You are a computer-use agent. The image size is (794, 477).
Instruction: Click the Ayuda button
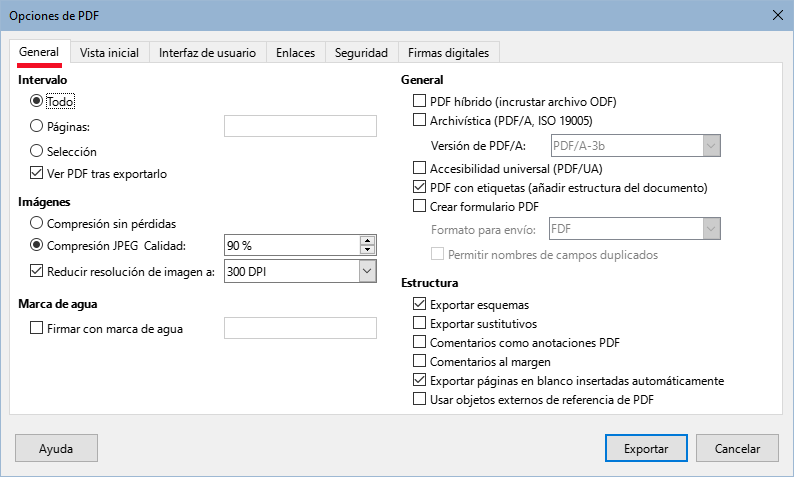56,448
